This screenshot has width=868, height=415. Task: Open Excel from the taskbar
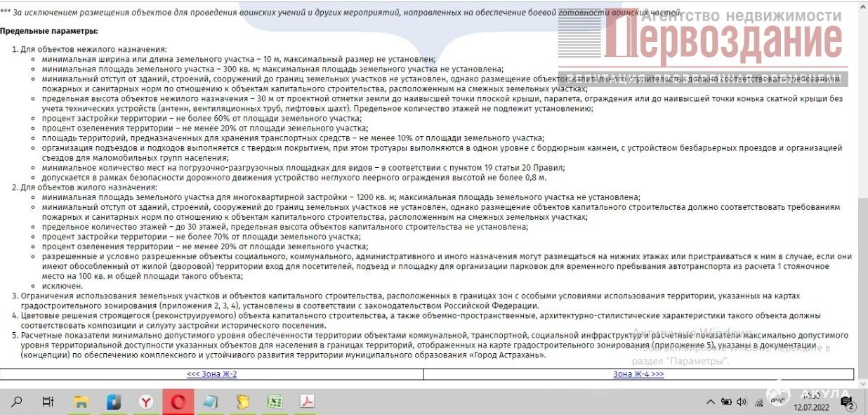click(x=275, y=402)
